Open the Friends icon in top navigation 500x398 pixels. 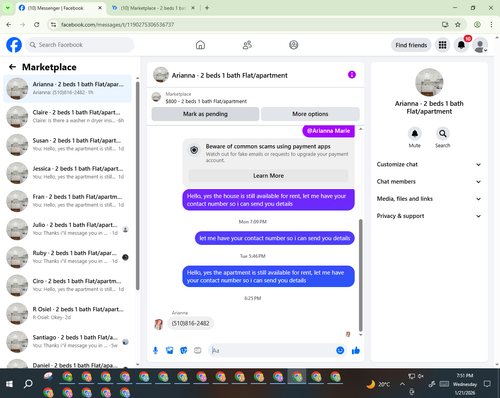coord(247,45)
